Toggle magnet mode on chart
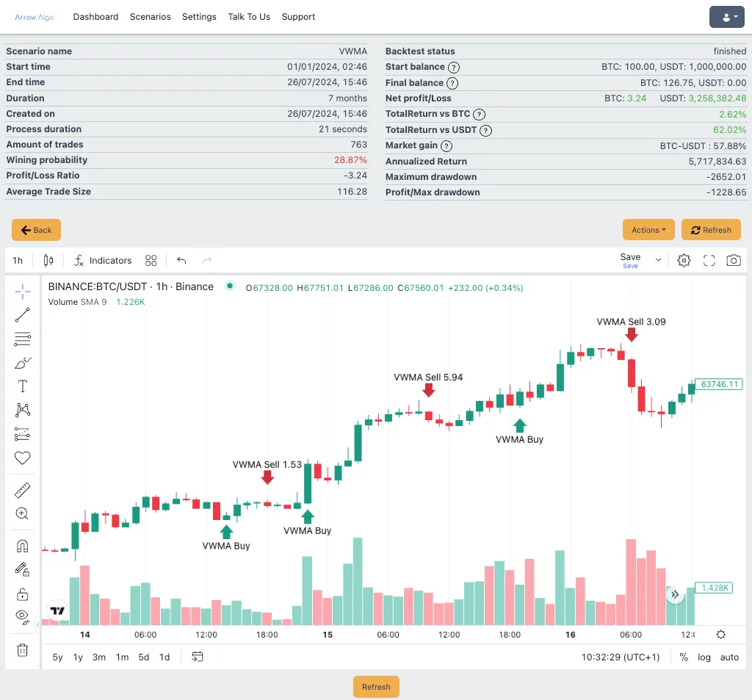This screenshot has width=752, height=700. (x=22, y=546)
